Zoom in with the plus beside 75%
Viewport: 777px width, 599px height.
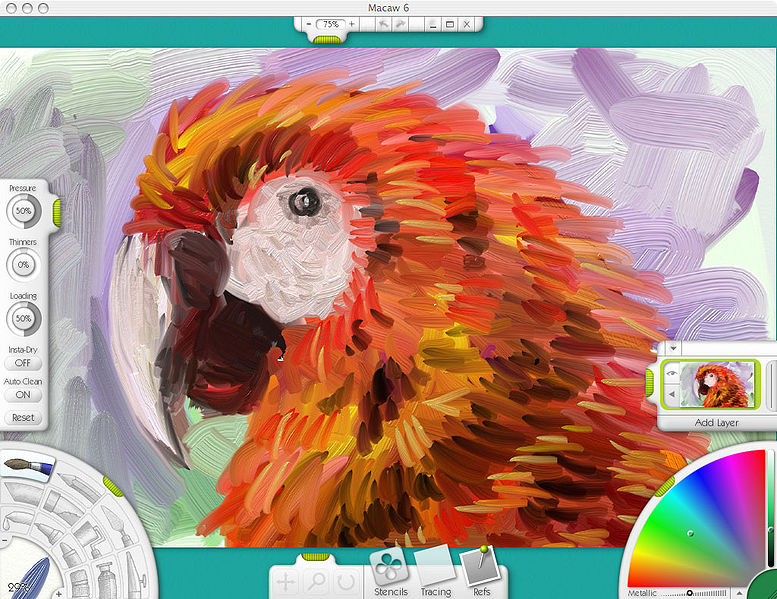pos(352,24)
